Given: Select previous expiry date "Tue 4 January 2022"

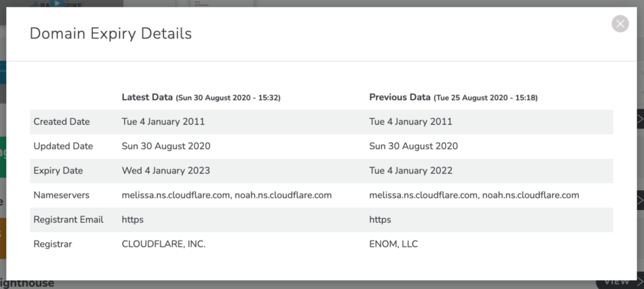Looking at the screenshot, I should click(411, 171).
